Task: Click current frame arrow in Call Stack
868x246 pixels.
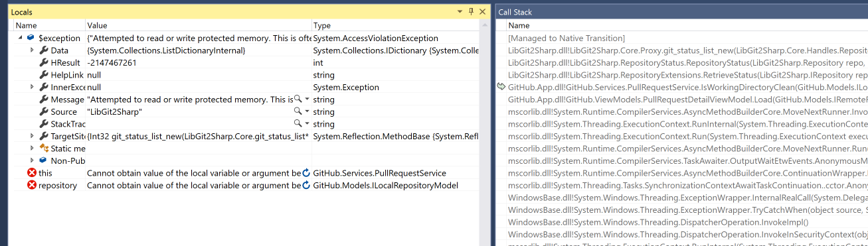Action: (501, 87)
